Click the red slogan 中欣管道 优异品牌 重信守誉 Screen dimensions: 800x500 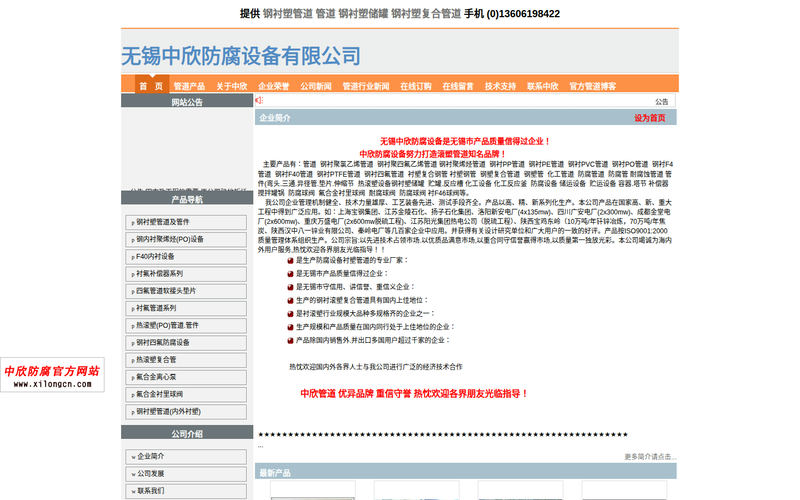(x=414, y=393)
